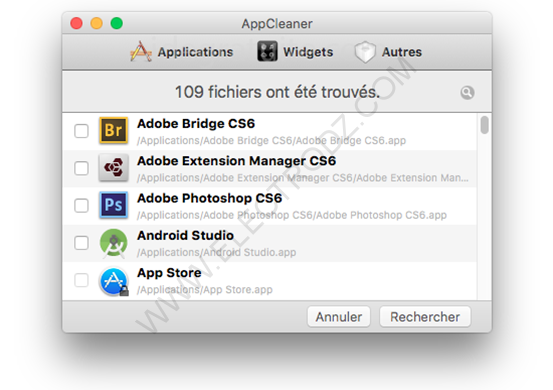This screenshot has width=553, height=390.
Task: Select the Adobe Photoshop CS6 name
Action: (209, 199)
